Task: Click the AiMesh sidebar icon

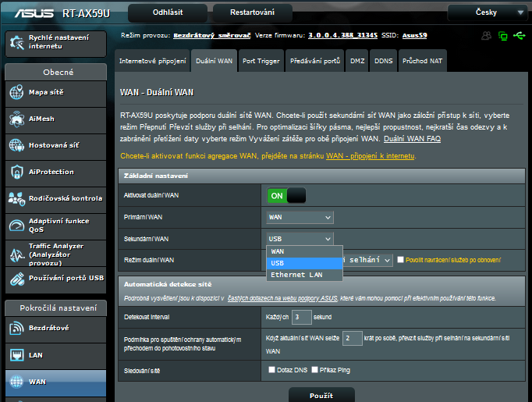Action: [17, 119]
